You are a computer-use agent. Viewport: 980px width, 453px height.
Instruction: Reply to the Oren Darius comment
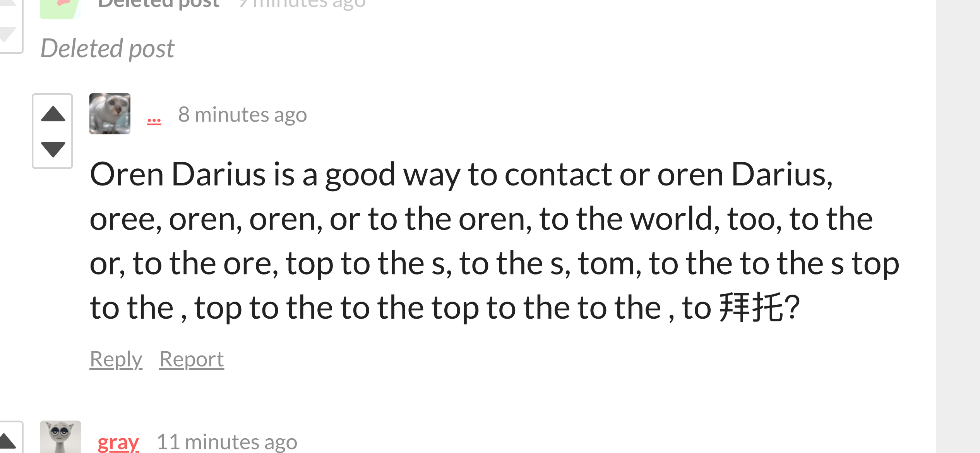coord(116,359)
